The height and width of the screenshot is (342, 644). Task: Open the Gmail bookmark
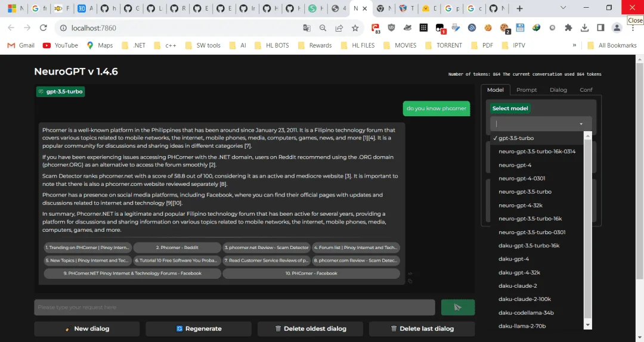point(21,45)
